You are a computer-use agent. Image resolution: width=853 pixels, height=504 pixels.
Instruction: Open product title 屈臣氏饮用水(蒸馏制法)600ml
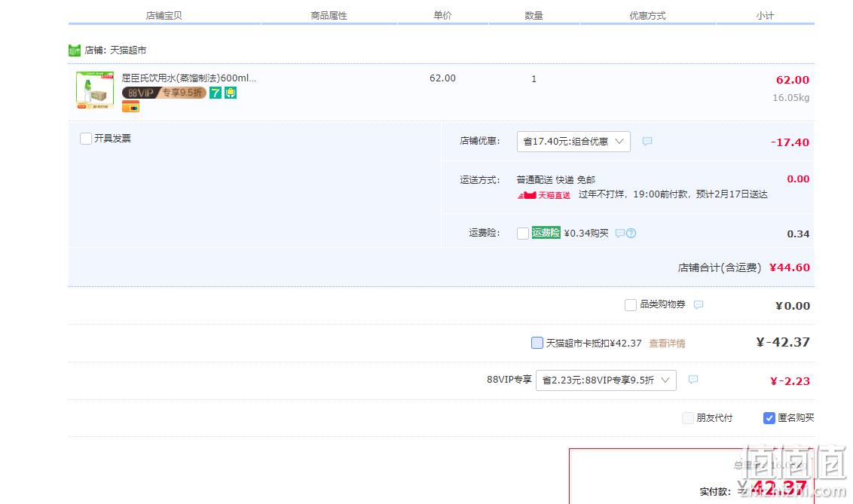tap(188, 78)
